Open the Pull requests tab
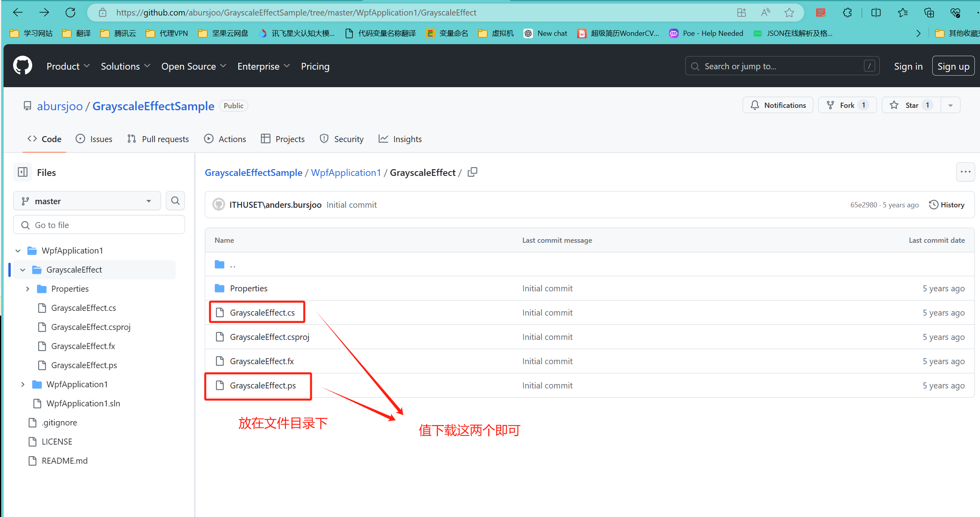This screenshot has width=980, height=517. tap(158, 139)
